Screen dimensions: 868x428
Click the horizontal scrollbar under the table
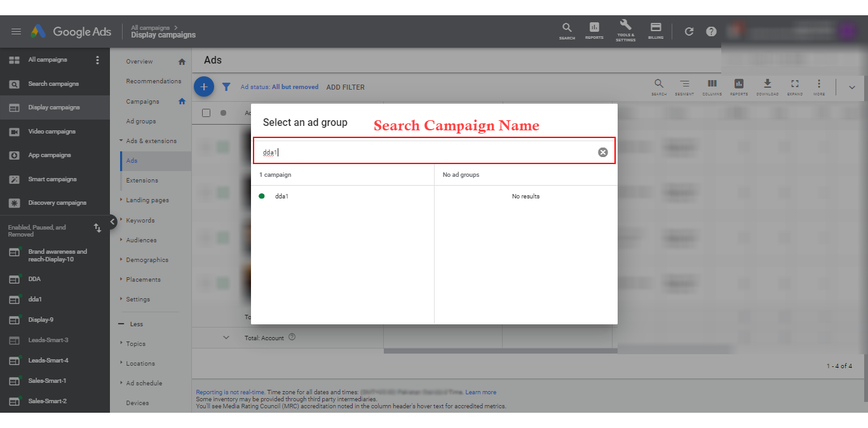coord(500,350)
